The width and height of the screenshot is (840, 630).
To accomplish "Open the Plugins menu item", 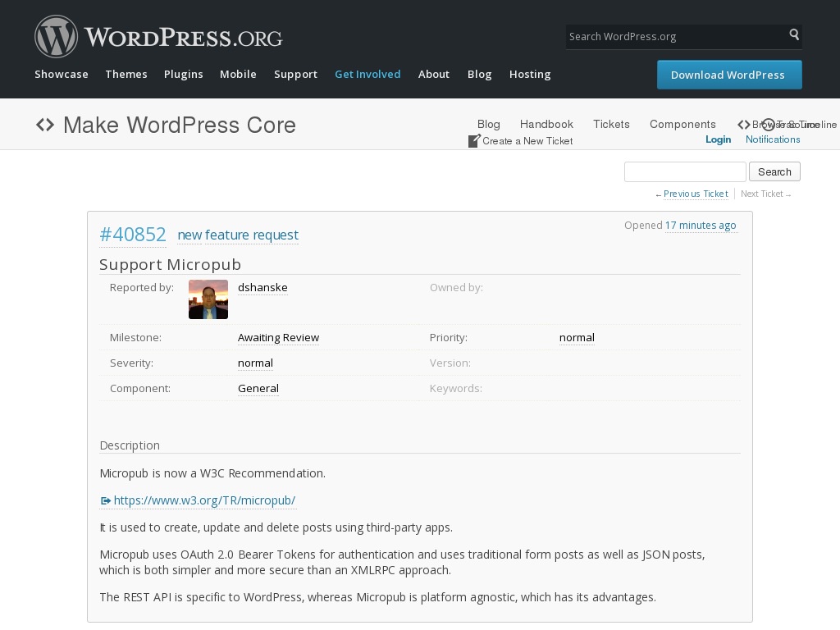I will [183, 75].
